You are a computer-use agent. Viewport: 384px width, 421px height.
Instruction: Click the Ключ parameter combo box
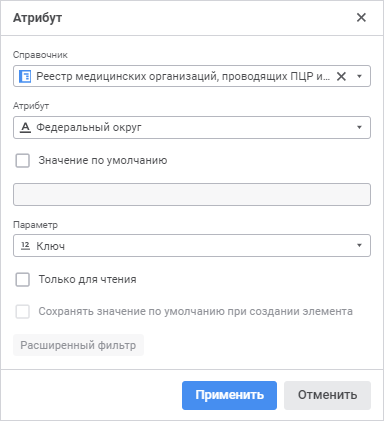pos(192,246)
